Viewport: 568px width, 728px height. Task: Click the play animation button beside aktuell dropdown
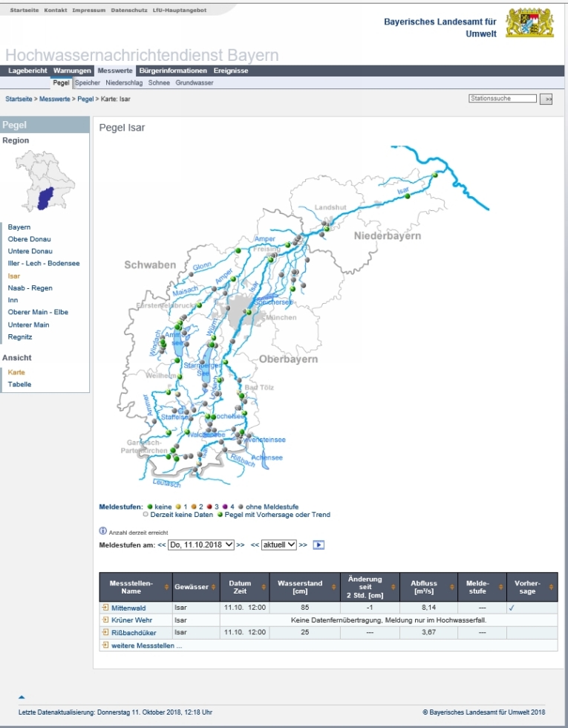coord(319,545)
